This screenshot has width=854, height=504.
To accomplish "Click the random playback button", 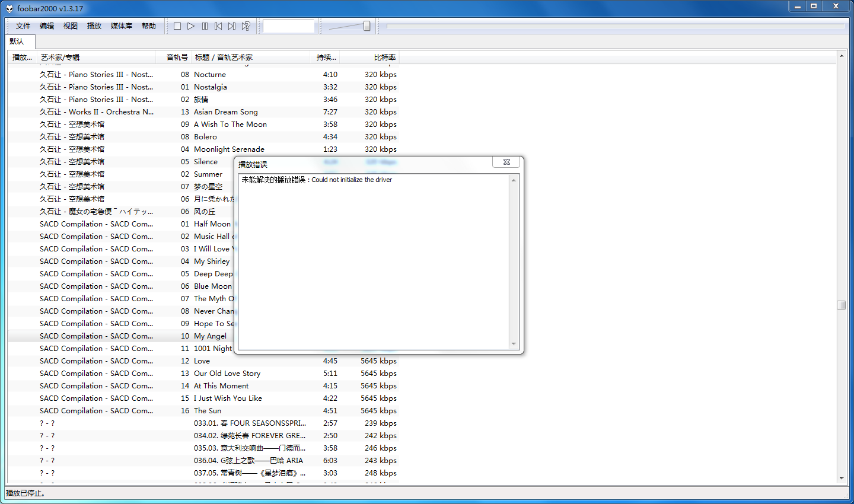I will click(246, 26).
